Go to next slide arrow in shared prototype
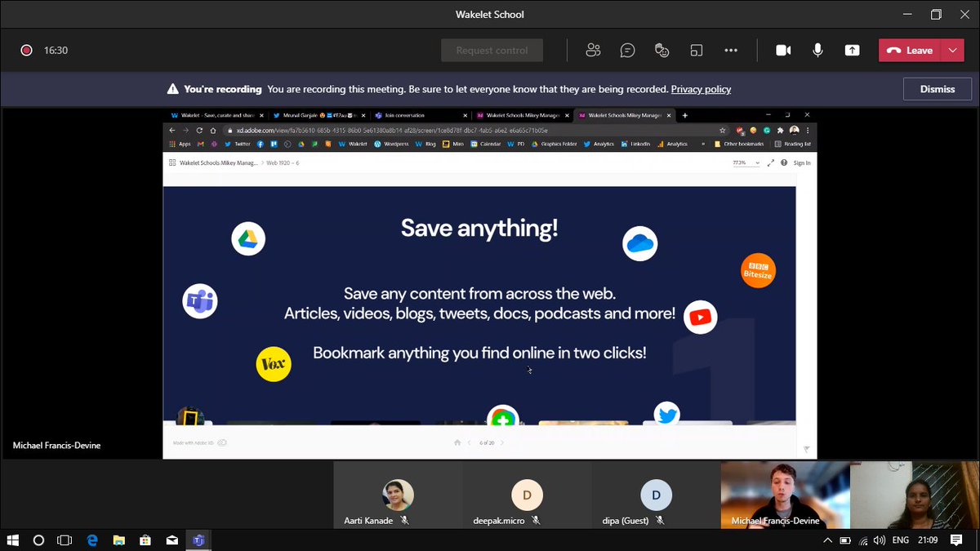Screen dimensions: 980x551 click(x=501, y=442)
